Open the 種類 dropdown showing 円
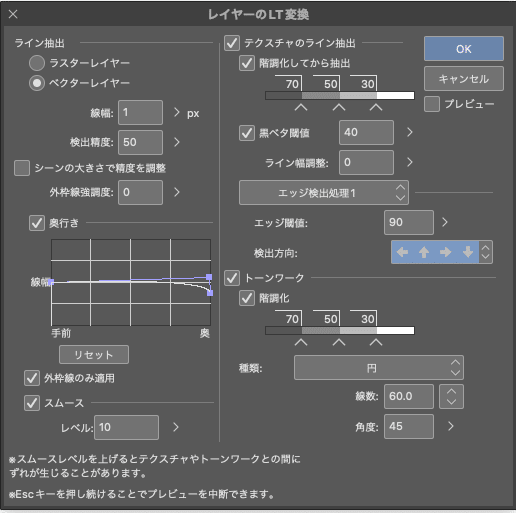This screenshot has height=513, width=516. [379, 368]
